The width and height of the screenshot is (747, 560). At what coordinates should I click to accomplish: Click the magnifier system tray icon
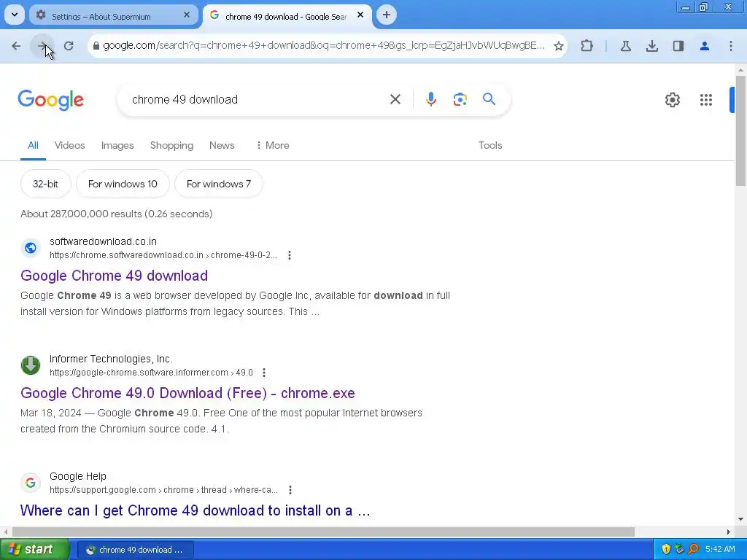(x=693, y=550)
